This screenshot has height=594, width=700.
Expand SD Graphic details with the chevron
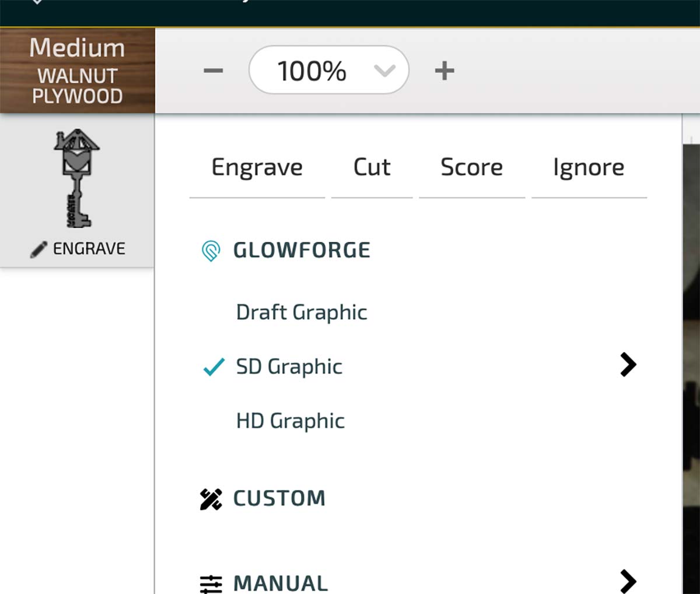(628, 365)
